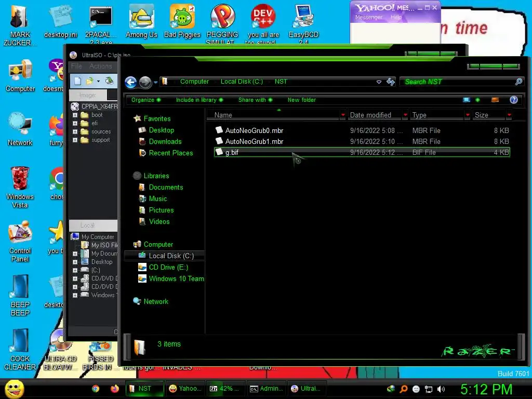Open the Actions menu in UltraISO

[100, 66]
